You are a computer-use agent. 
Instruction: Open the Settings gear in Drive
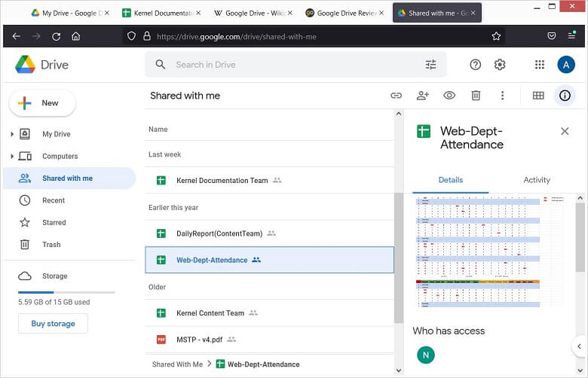[500, 65]
